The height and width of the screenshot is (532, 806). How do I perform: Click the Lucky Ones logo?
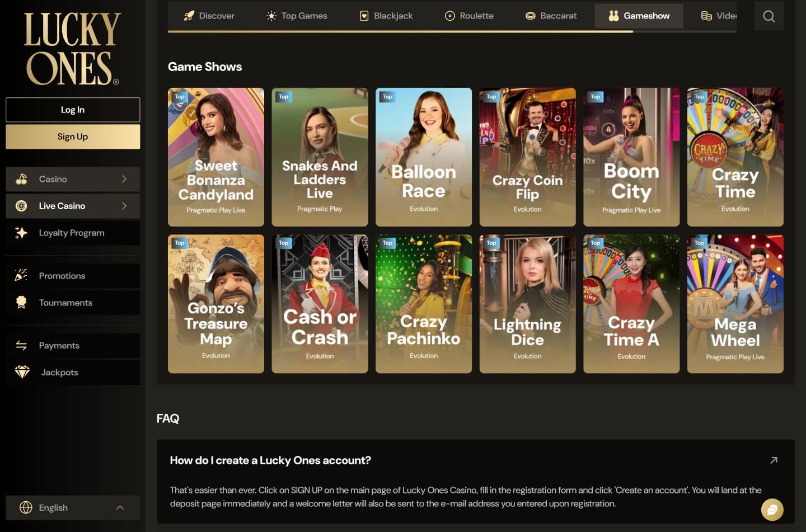pyautogui.click(x=72, y=48)
